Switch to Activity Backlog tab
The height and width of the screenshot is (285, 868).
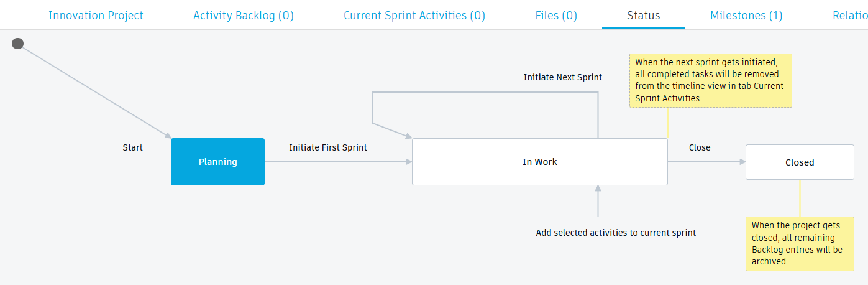click(244, 16)
